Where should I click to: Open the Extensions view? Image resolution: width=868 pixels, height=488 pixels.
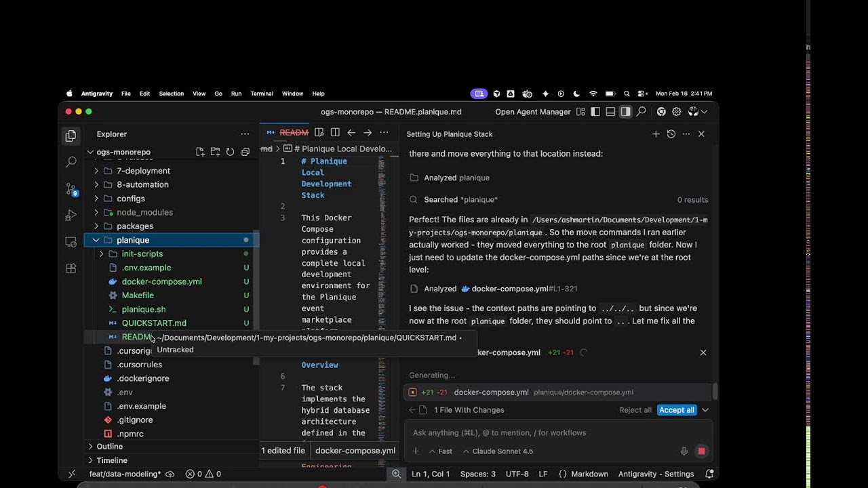pos(71,268)
